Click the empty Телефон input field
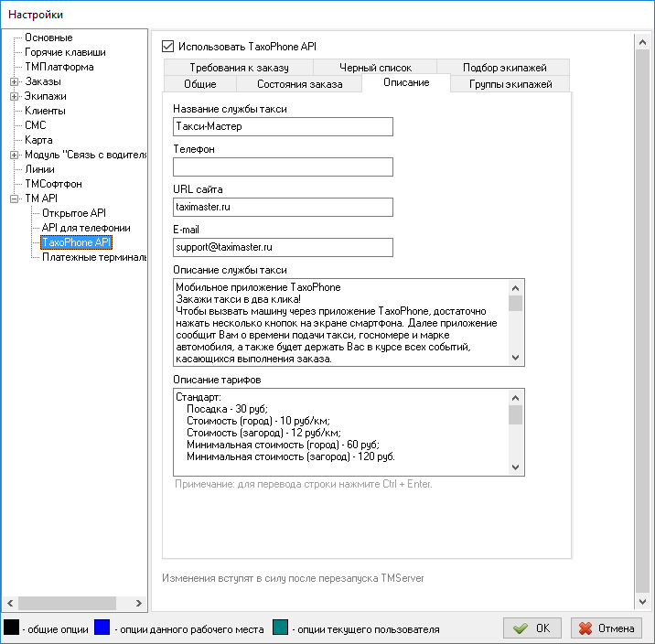Viewport: 655px width, 644px height. coord(283,166)
